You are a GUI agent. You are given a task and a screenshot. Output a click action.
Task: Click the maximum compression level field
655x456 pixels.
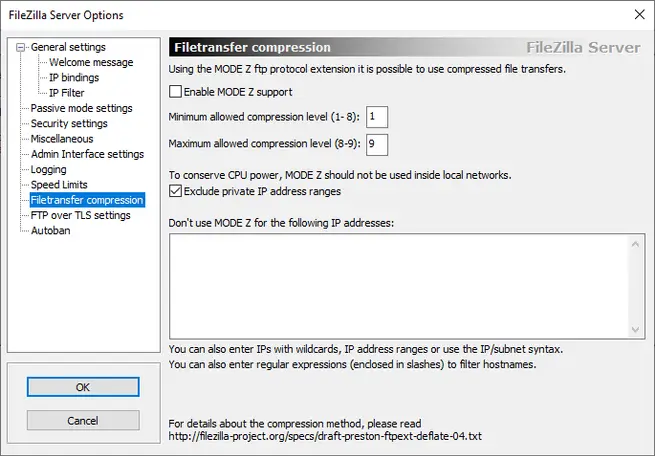pos(377,144)
